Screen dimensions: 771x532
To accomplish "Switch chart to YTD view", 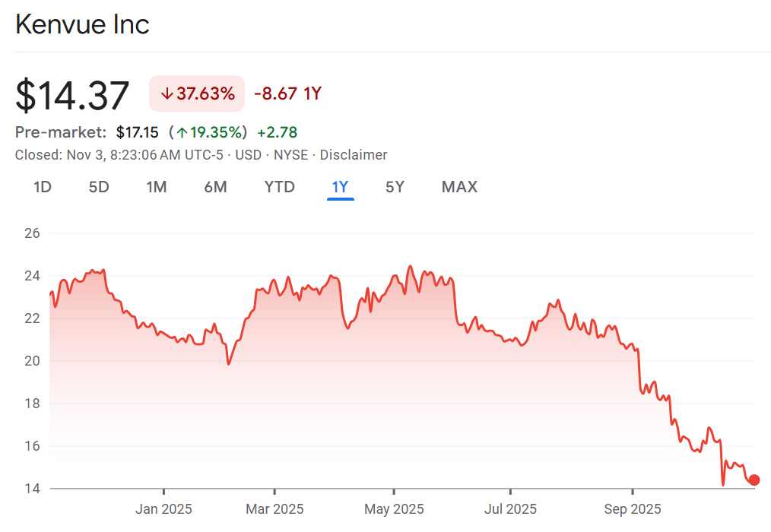I will tap(279, 187).
